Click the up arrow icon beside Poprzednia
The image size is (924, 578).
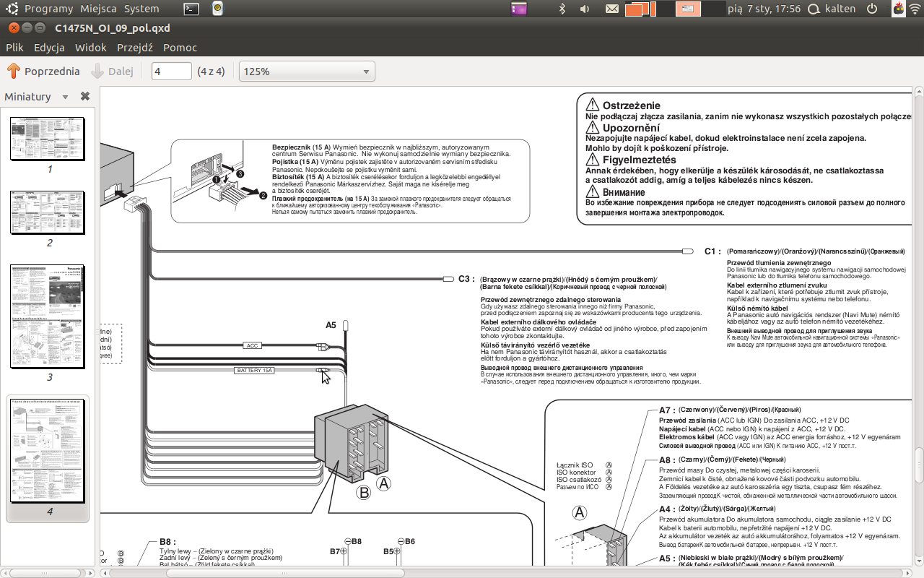13,72
